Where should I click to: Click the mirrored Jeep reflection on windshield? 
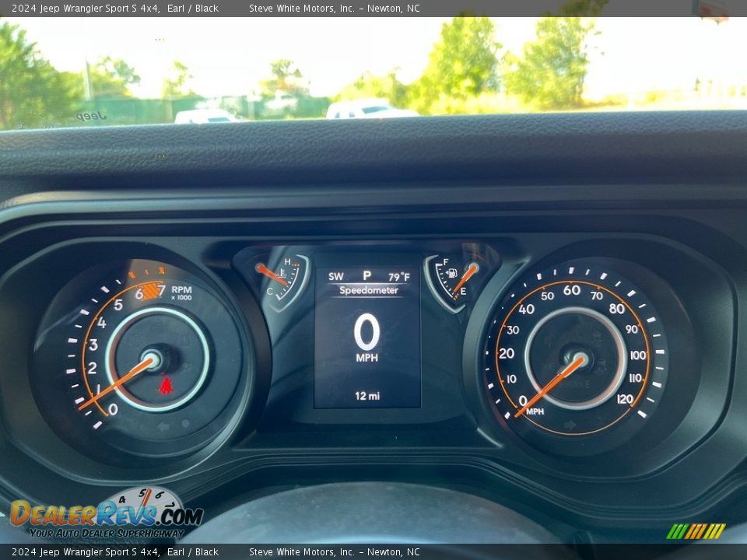coord(90,116)
